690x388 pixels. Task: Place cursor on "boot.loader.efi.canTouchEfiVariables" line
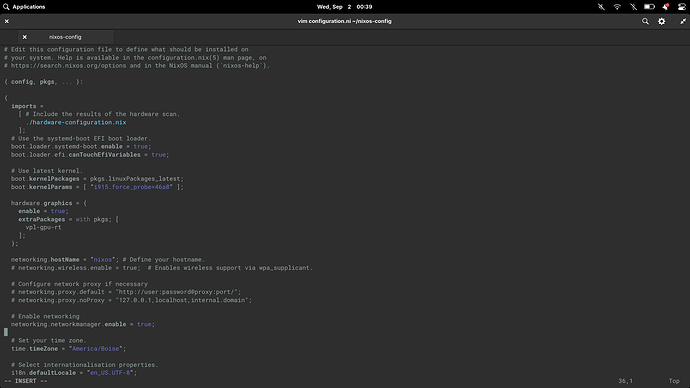[x=90, y=155]
